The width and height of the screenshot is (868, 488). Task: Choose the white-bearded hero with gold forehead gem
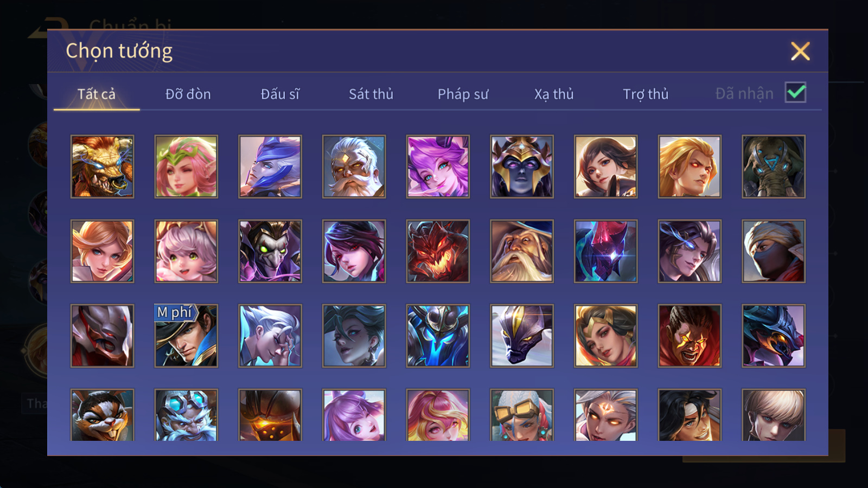coord(354,166)
